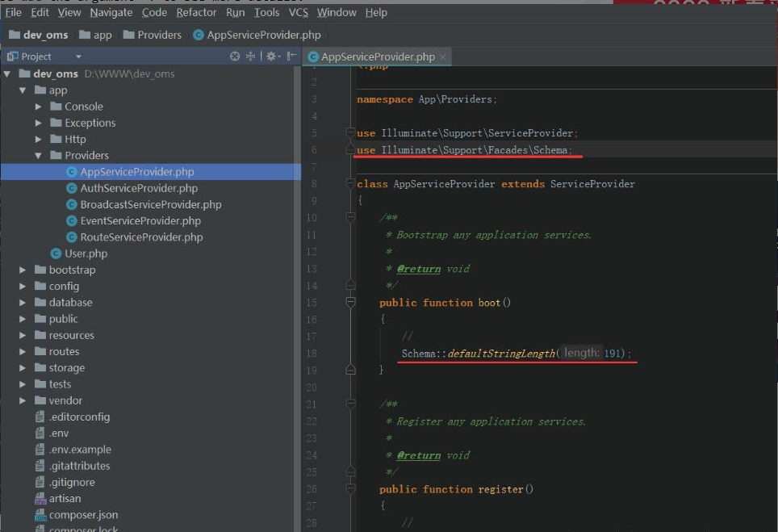Collapse the app folder
Image resolution: width=778 pixels, height=532 pixels.
[x=23, y=90]
